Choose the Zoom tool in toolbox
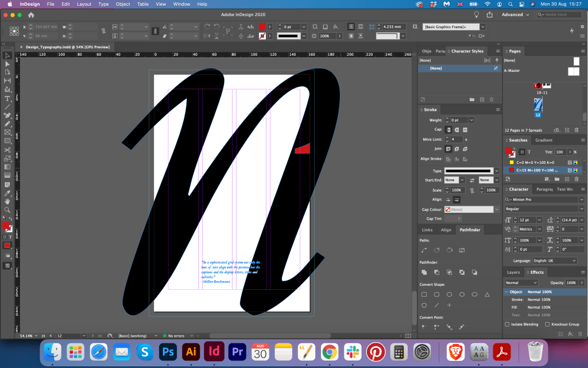 pos(7,210)
